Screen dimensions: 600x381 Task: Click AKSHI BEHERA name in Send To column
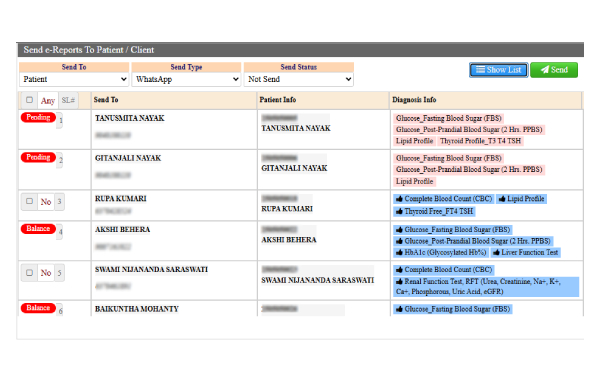(122, 230)
